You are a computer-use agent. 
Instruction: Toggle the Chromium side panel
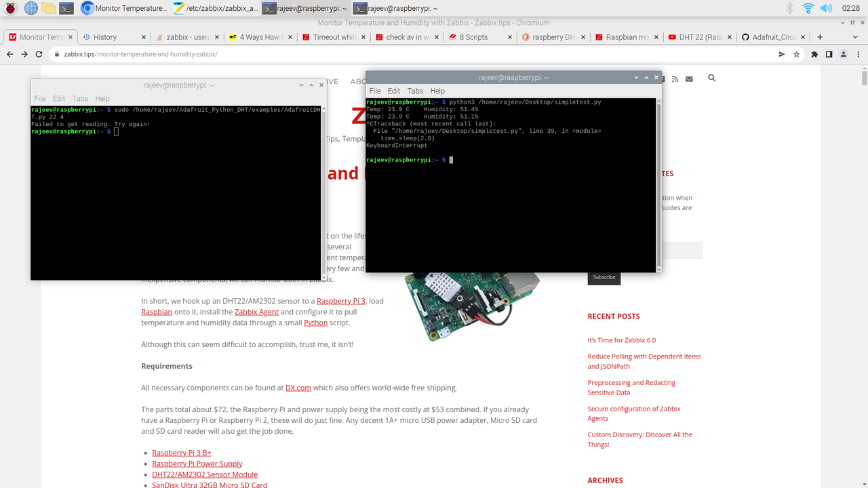[829, 54]
